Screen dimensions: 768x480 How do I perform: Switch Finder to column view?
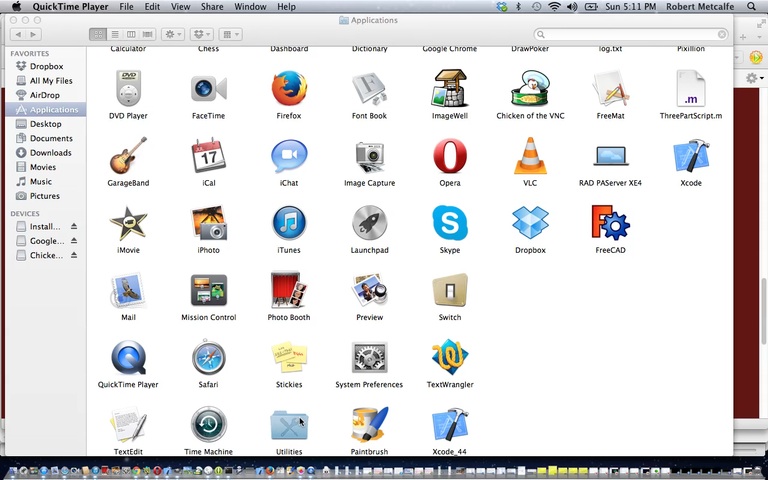coord(131,34)
